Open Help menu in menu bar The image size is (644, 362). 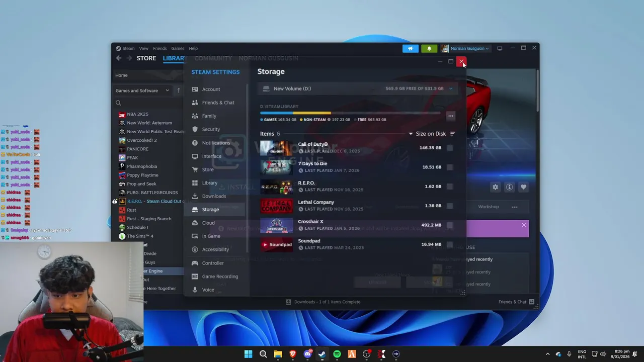click(193, 48)
